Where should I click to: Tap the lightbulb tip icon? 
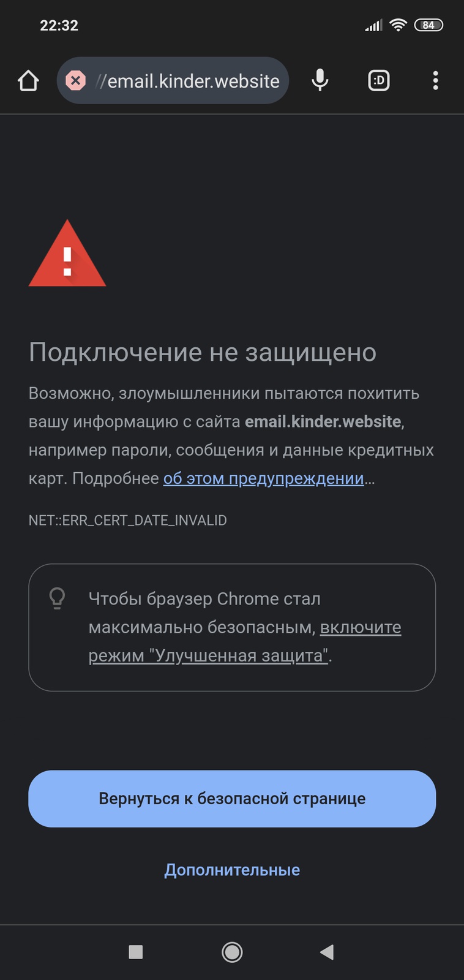57,598
